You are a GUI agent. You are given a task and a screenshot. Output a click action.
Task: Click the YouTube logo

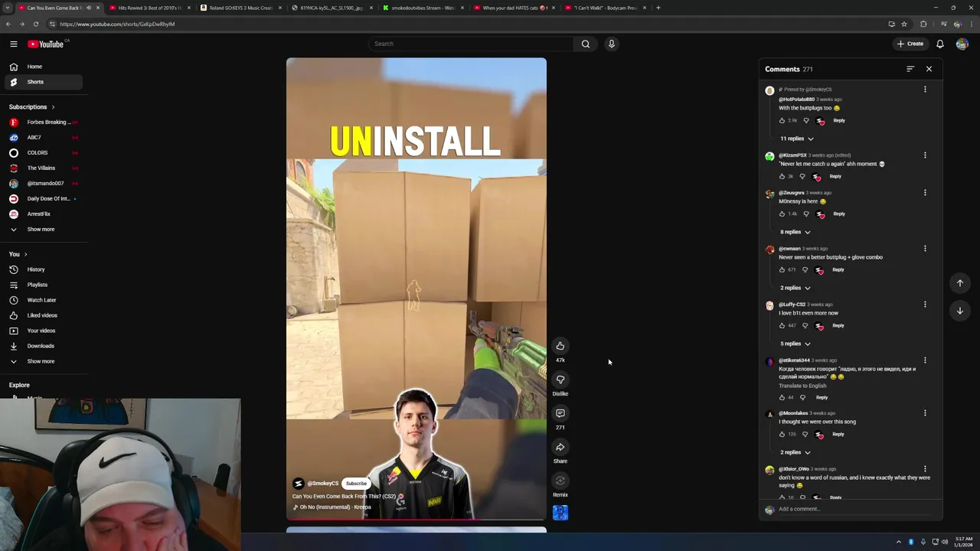coord(47,44)
